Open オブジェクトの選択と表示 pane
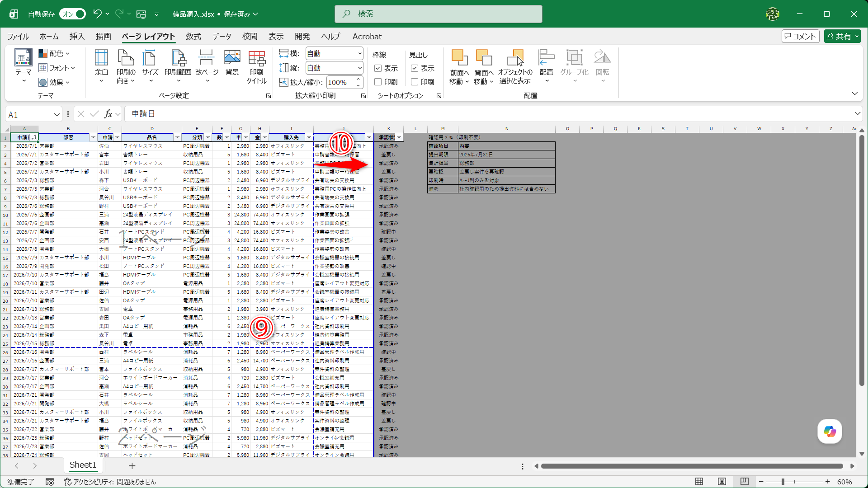The width and height of the screenshot is (868, 488). [515, 66]
